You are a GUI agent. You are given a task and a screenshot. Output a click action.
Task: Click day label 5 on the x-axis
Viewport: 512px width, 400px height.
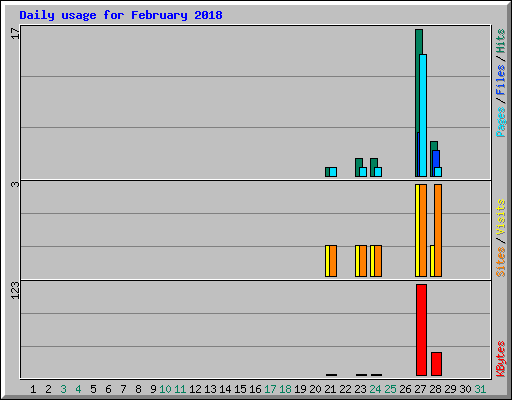[x=93, y=389]
